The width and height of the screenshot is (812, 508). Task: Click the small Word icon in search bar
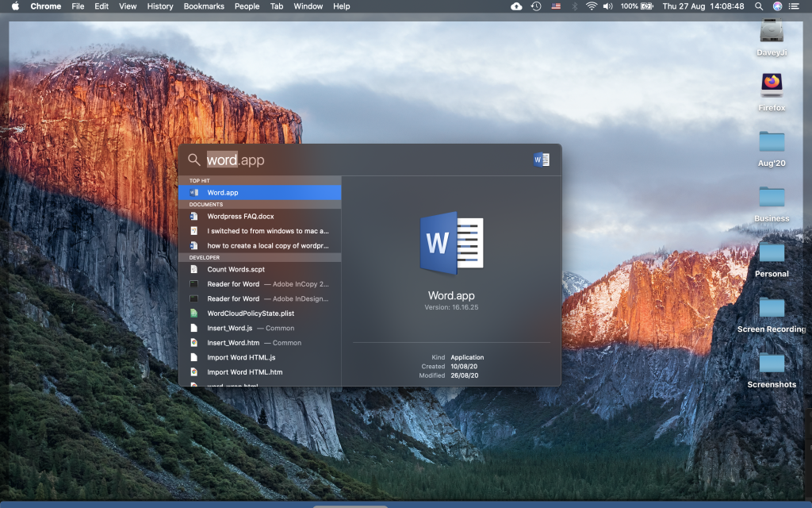click(x=541, y=160)
